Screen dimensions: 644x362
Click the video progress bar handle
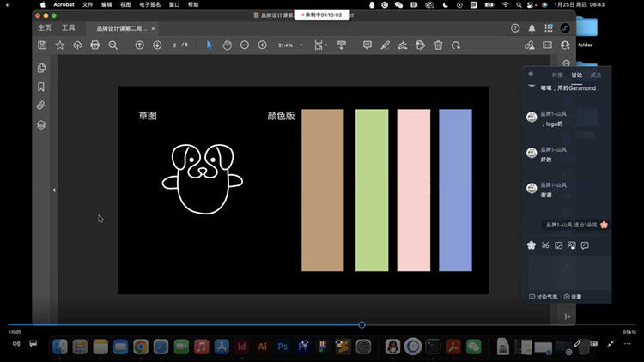coord(361,325)
